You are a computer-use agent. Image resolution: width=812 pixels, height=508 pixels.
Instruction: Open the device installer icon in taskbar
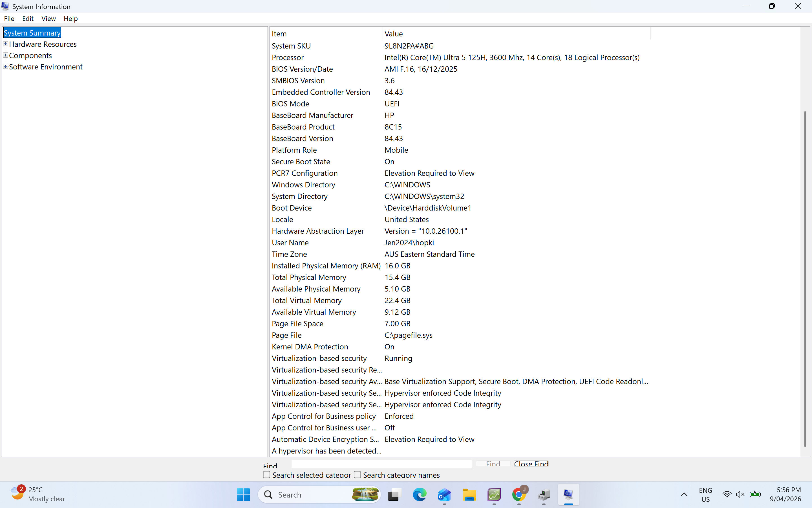tap(544, 494)
